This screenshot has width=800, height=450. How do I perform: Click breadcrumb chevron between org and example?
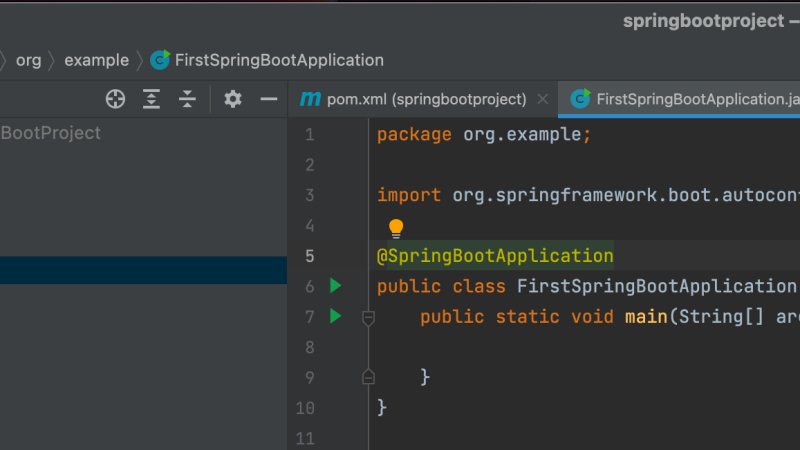pos(52,61)
